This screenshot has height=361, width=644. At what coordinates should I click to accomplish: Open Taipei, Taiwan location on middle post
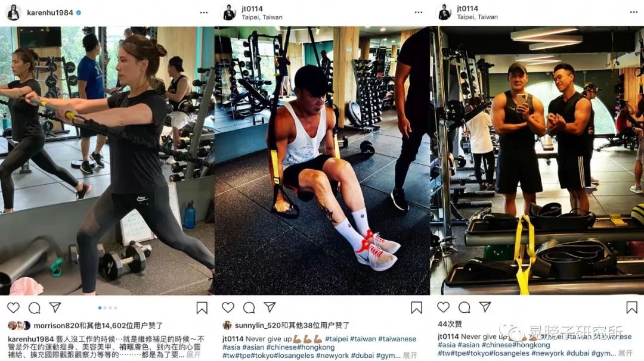click(x=262, y=17)
